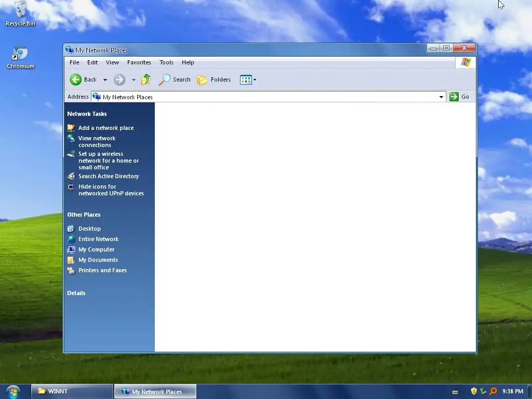Image resolution: width=532 pixels, height=399 pixels.
Task: Click the network icon in Address bar
Action: [97, 97]
